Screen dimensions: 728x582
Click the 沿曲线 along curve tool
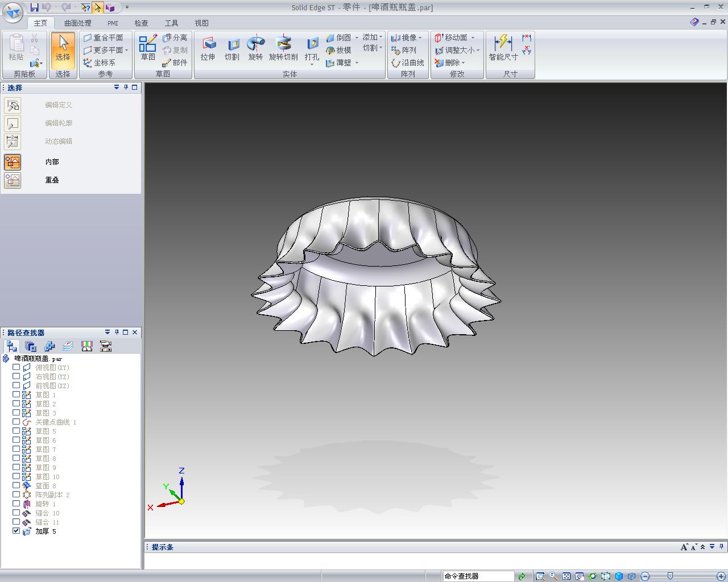click(x=408, y=63)
